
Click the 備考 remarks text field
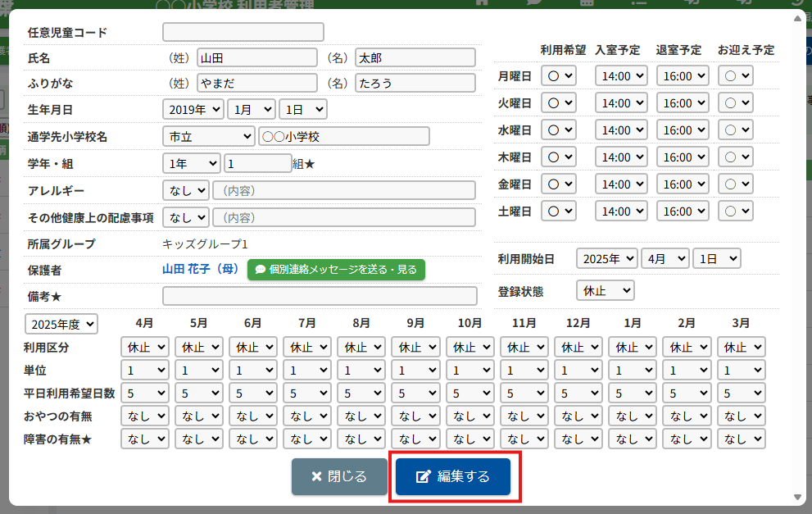pos(320,296)
